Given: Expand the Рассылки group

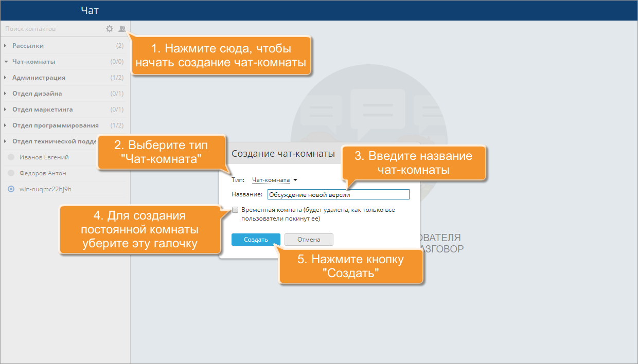Looking at the screenshot, I should pos(28,46).
